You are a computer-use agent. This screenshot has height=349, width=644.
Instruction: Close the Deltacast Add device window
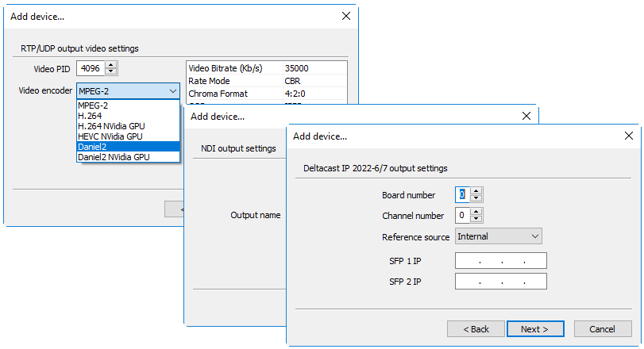tap(628, 136)
